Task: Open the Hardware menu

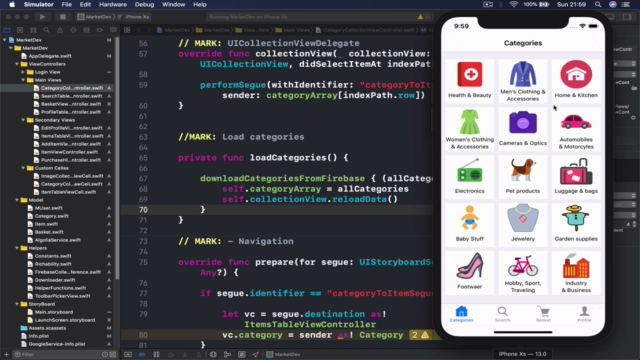Action: pos(113,4)
